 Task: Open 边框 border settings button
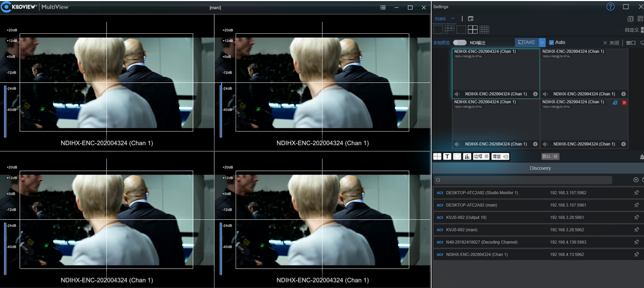click(x=481, y=156)
